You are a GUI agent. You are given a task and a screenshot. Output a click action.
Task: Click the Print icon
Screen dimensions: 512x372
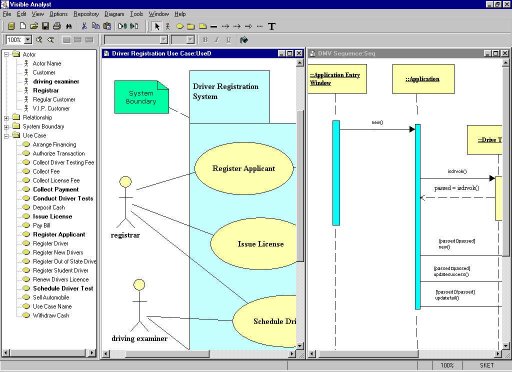click(57, 26)
